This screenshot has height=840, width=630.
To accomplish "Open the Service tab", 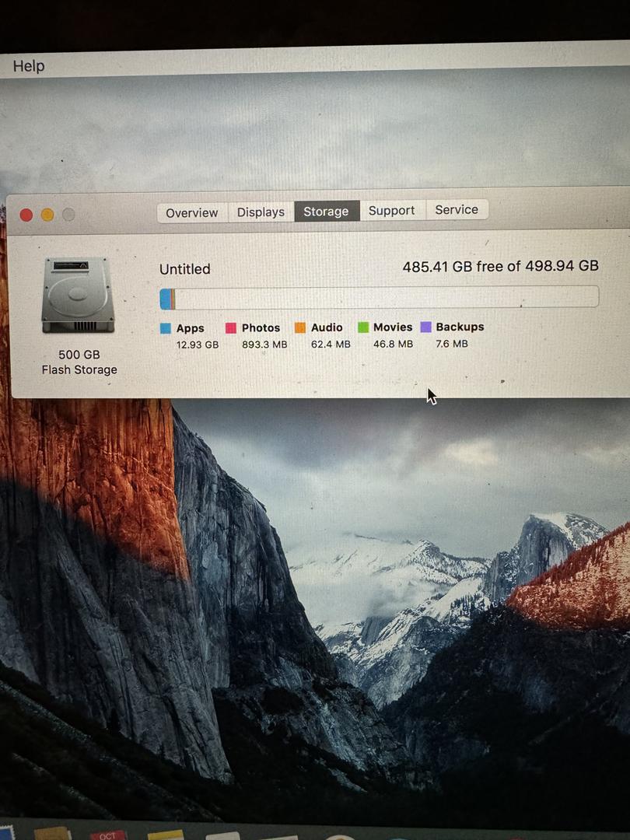I will coord(457,209).
